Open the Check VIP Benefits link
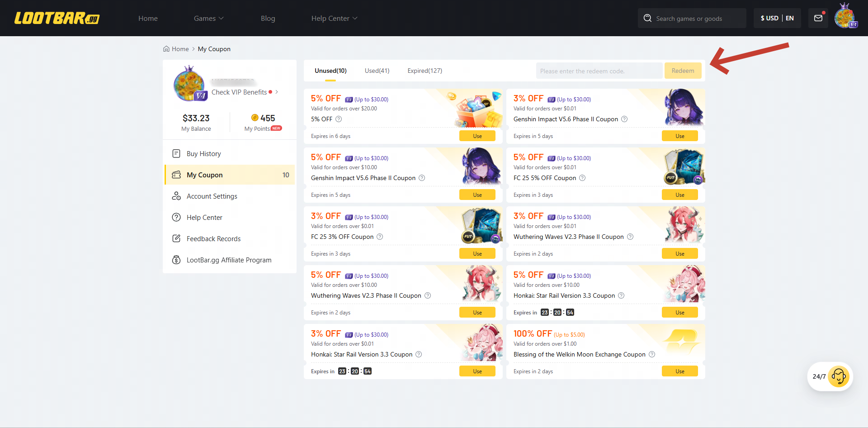 239,92
